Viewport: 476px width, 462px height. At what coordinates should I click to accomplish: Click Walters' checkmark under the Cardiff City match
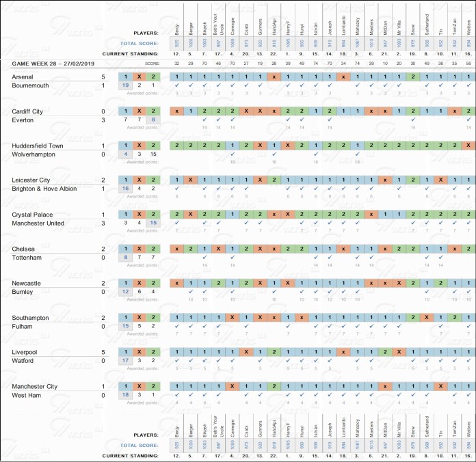[468, 120]
